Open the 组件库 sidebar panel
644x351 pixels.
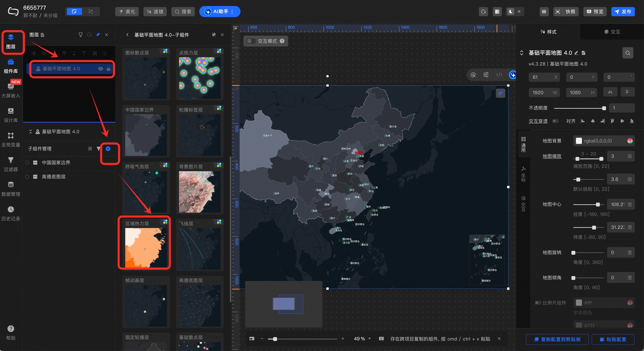click(x=10, y=66)
